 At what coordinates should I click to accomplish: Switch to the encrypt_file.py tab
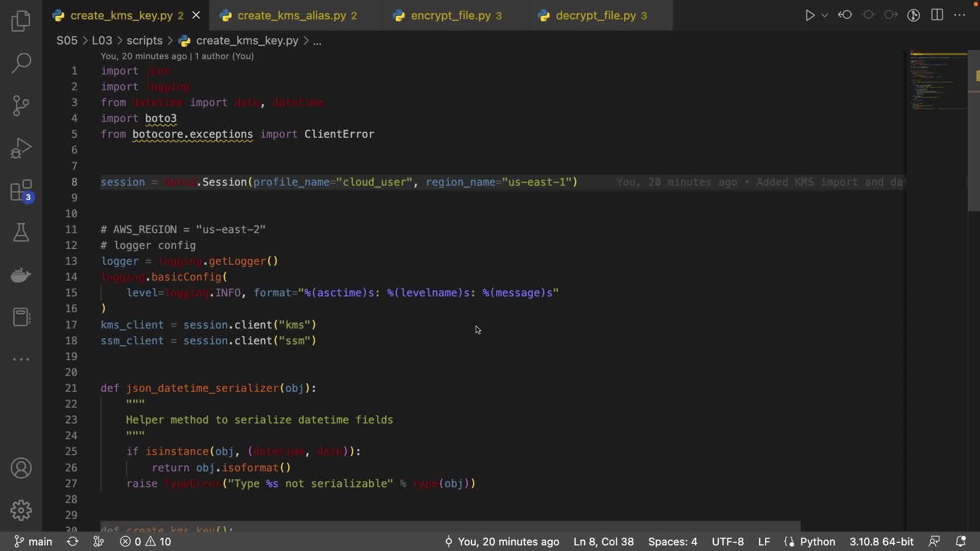tap(450, 15)
